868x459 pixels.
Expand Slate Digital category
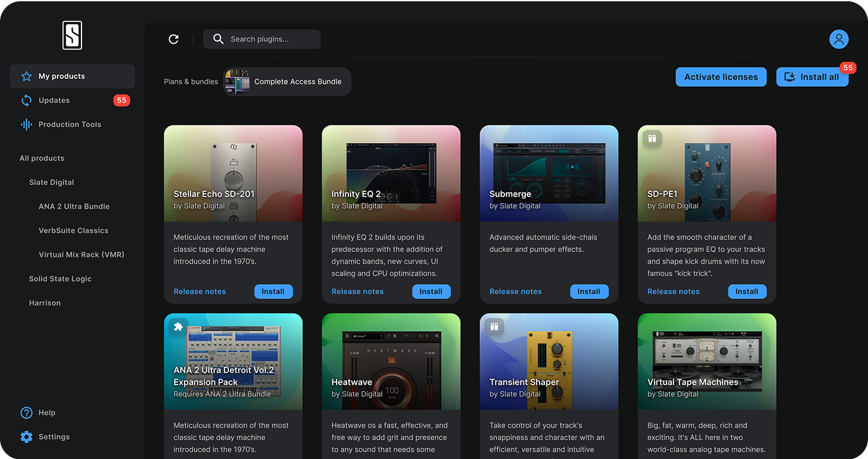point(52,182)
